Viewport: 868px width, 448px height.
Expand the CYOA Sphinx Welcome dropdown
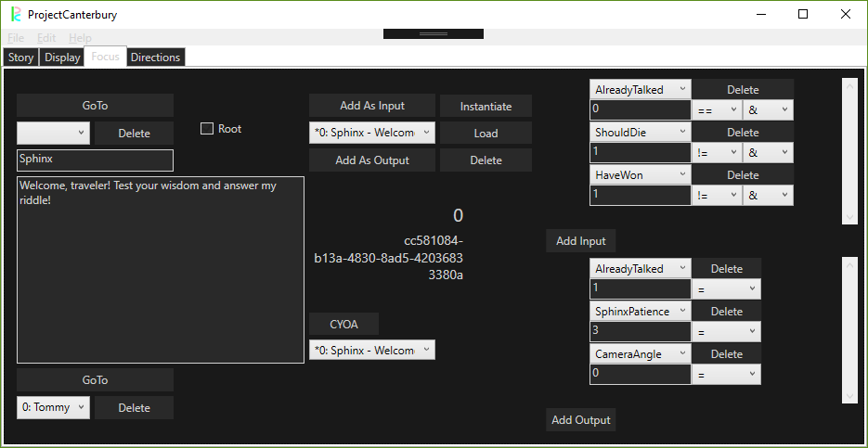click(x=371, y=350)
